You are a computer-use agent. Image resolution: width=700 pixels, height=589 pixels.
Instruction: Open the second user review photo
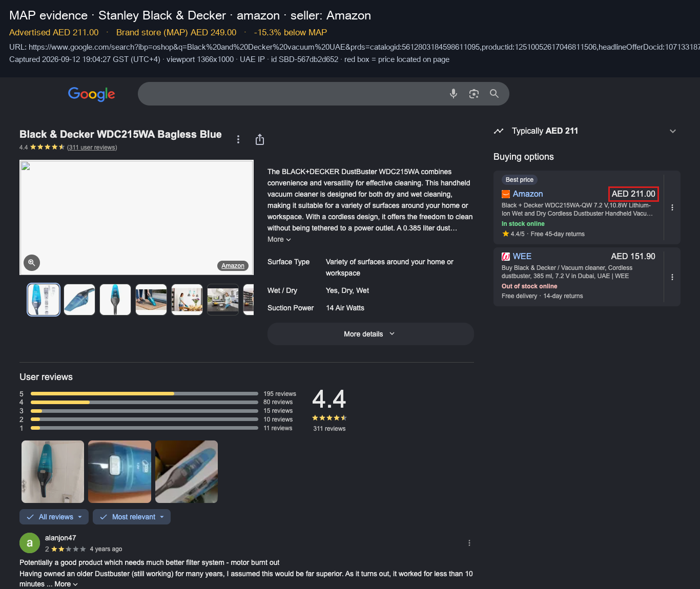(119, 472)
